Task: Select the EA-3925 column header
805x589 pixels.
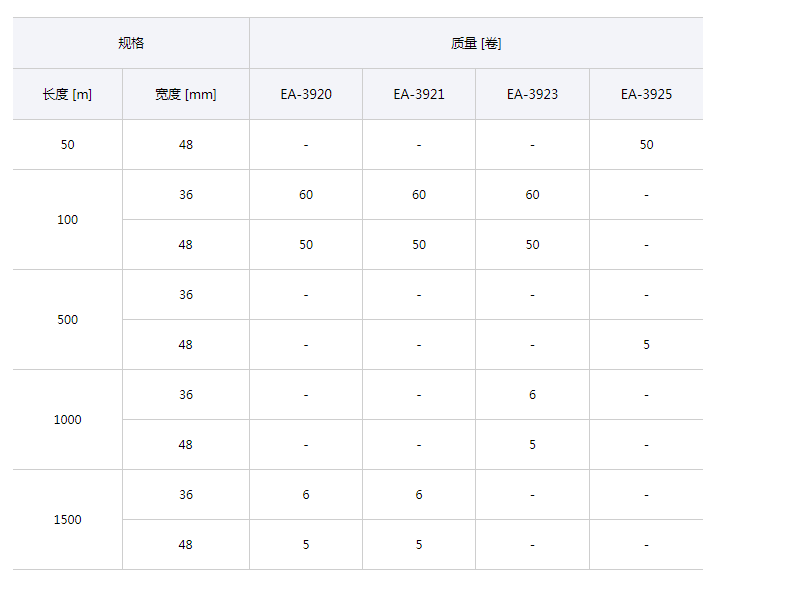Action: point(646,94)
